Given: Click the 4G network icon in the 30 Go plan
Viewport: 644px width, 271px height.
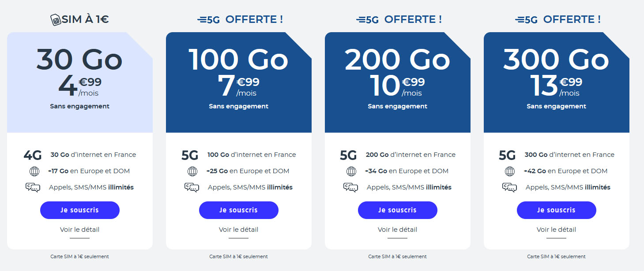Looking at the screenshot, I should 33,155.
